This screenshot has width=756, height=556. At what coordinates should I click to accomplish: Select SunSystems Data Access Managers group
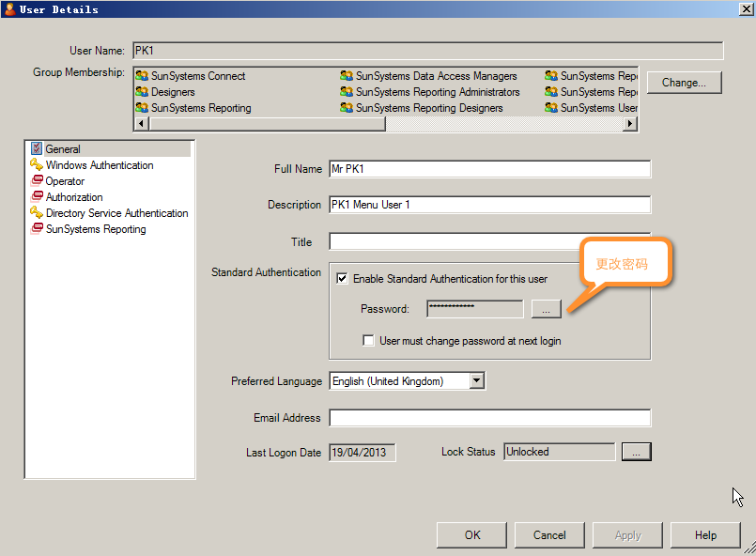[436, 76]
